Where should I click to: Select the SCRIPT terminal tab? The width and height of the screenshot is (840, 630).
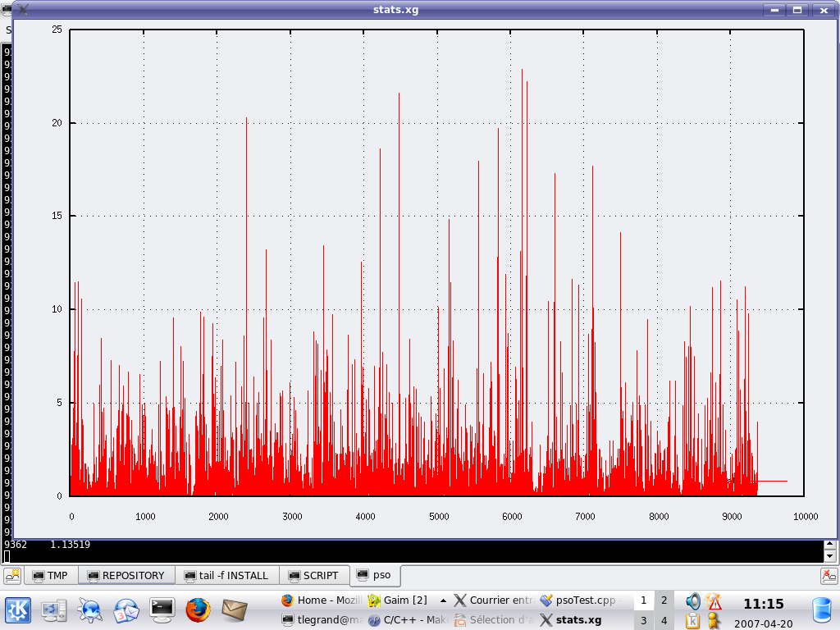click(313, 576)
